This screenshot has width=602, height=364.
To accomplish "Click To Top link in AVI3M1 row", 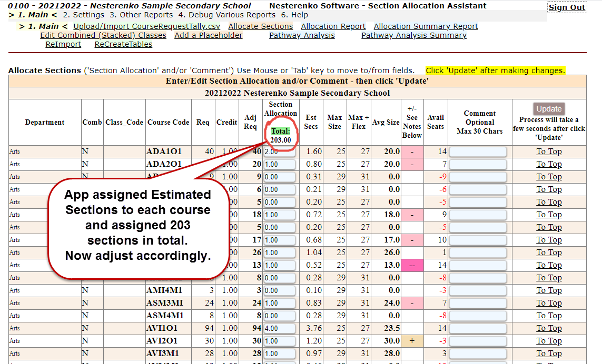I will pos(549,353).
